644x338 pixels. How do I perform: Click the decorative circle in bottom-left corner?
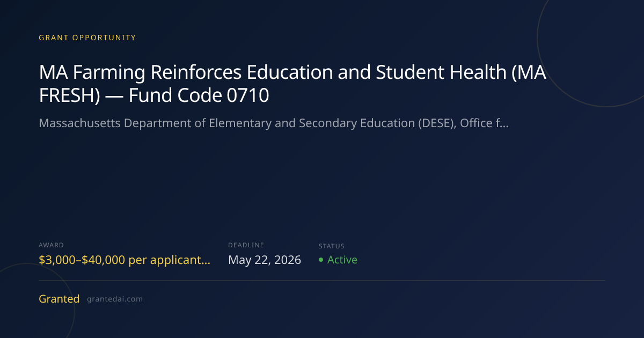pyautogui.click(x=32, y=303)
